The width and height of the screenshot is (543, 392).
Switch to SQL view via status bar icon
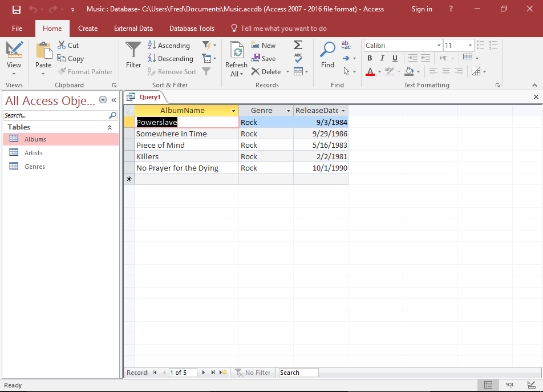click(509, 385)
